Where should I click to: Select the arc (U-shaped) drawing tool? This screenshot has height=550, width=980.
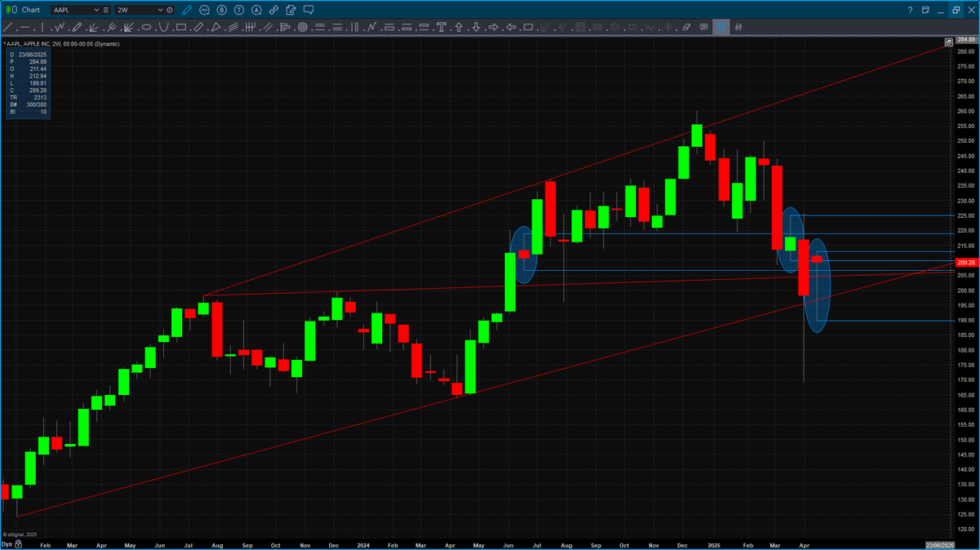tap(163, 27)
